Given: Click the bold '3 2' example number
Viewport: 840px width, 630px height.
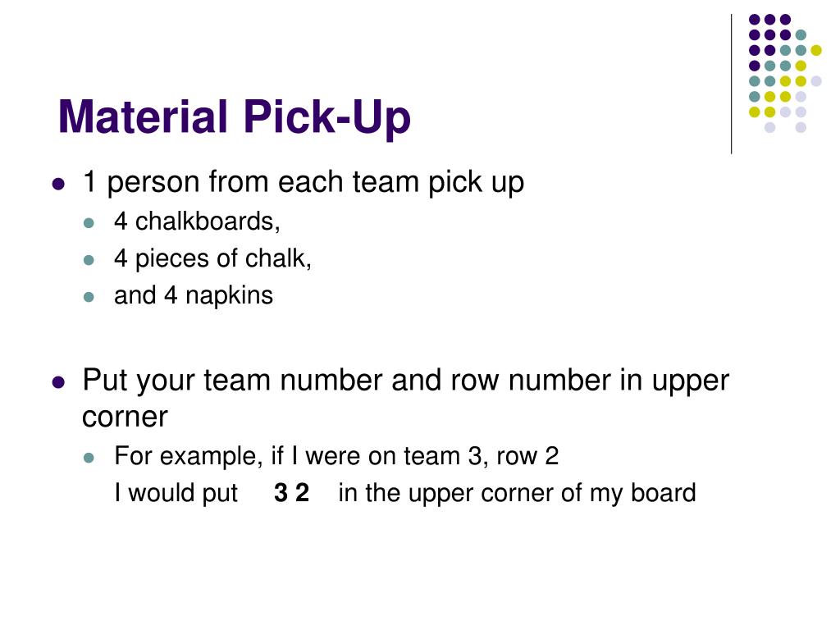Looking at the screenshot, I should point(291,493).
